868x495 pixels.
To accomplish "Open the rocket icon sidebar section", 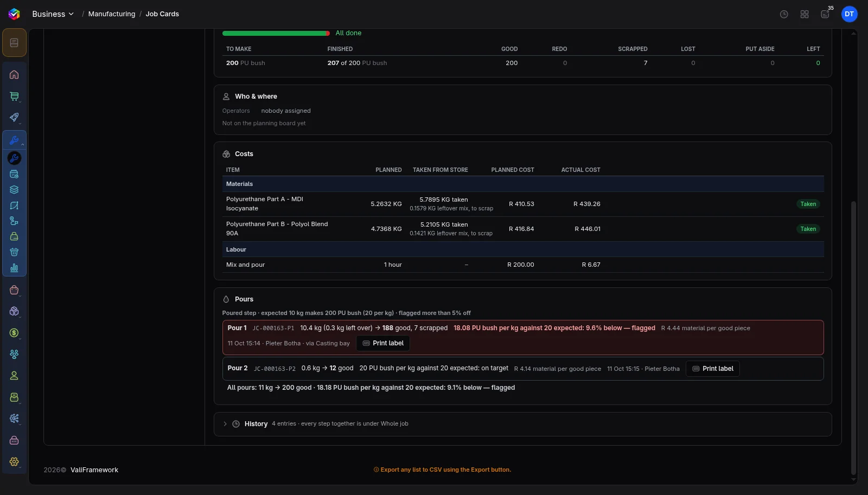I will (14, 118).
